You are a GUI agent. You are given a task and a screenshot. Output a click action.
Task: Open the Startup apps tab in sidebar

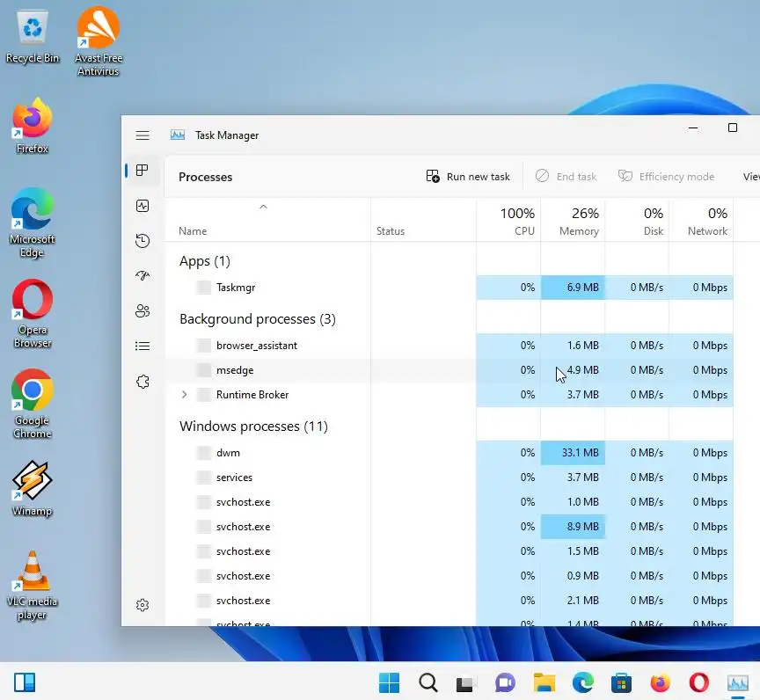coord(142,275)
